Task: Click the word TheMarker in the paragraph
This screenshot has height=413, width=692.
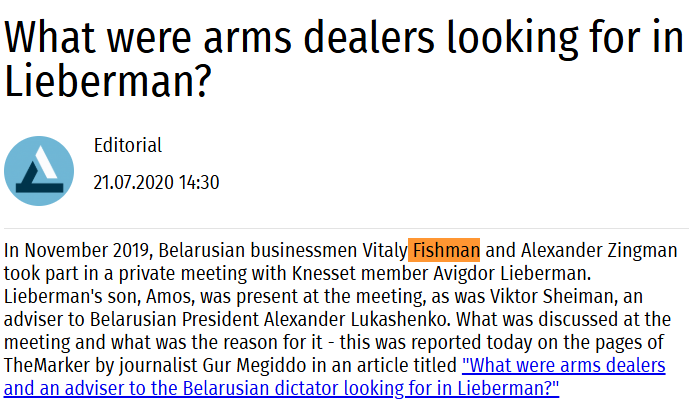Action: coord(45,365)
